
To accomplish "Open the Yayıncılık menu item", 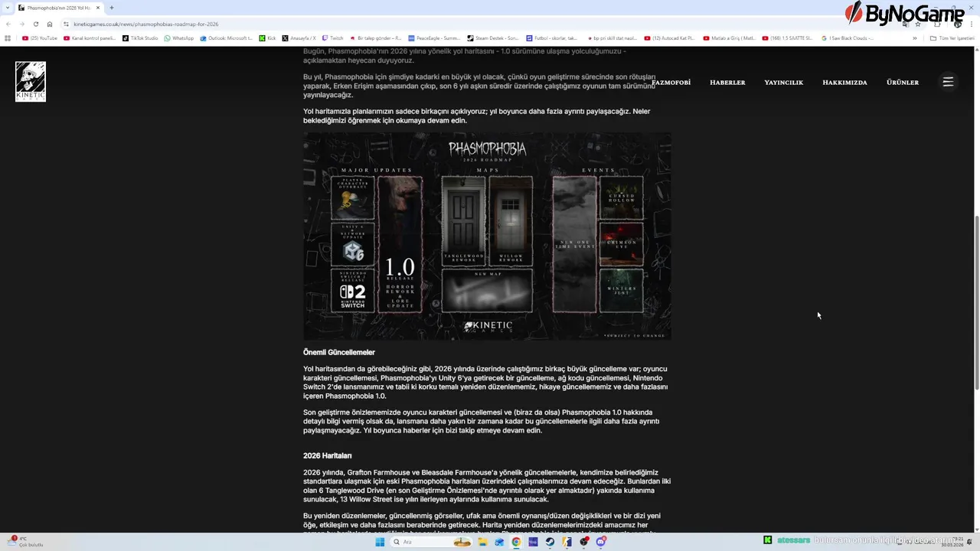I will (x=784, y=82).
